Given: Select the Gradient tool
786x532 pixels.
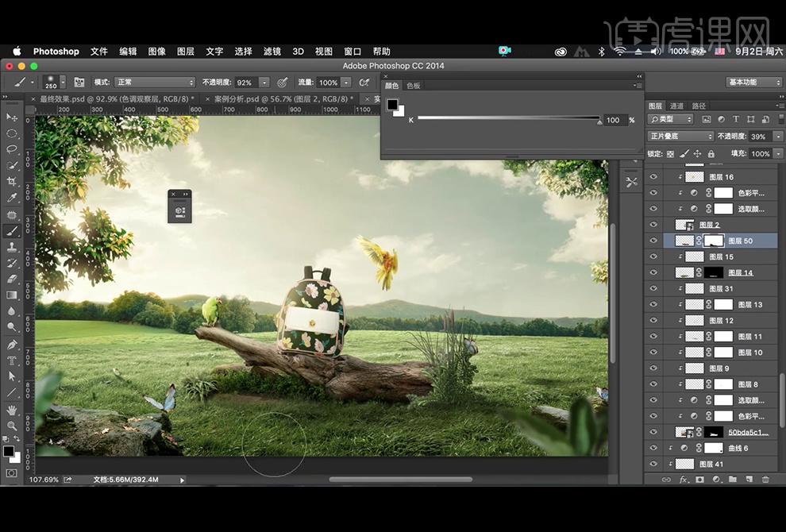Looking at the screenshot, I should click(x=12, y=295).
